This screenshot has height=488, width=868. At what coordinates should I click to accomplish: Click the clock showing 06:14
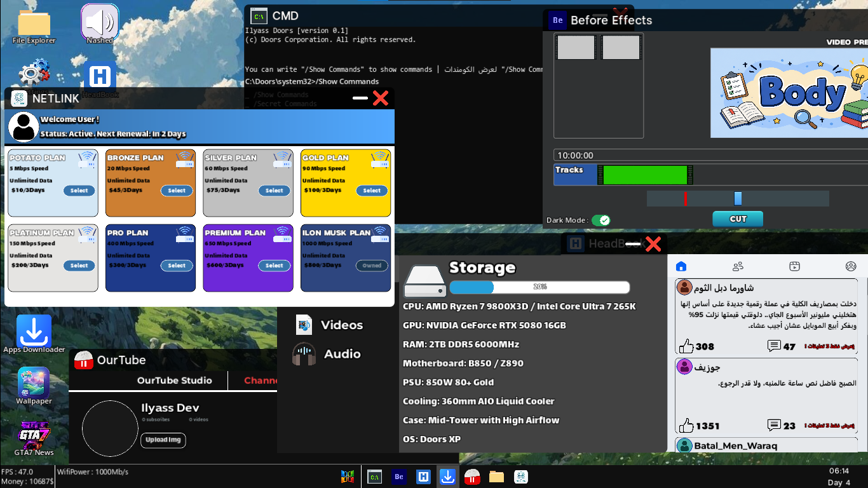pos(839,471)
